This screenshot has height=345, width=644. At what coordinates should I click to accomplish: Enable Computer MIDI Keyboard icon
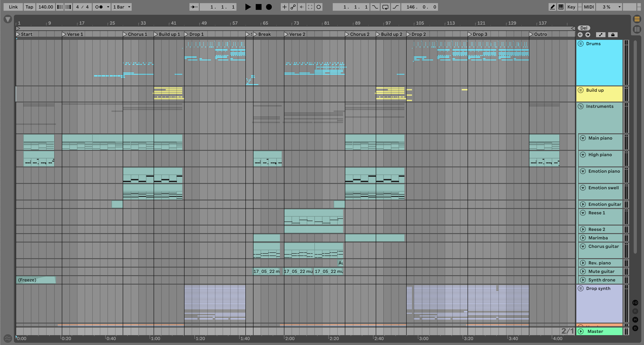click(561, 7)
